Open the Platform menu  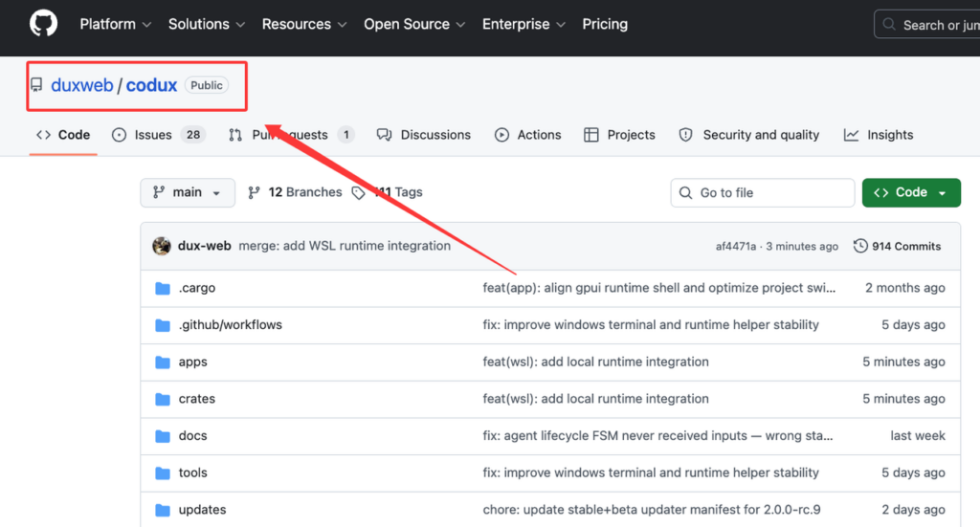(x=116, y=24)
